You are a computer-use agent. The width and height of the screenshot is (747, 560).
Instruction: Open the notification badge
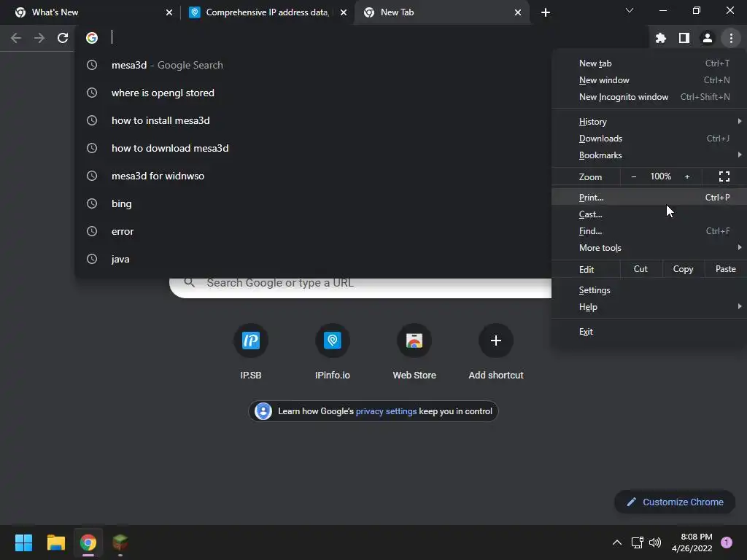tap(726, 542)
